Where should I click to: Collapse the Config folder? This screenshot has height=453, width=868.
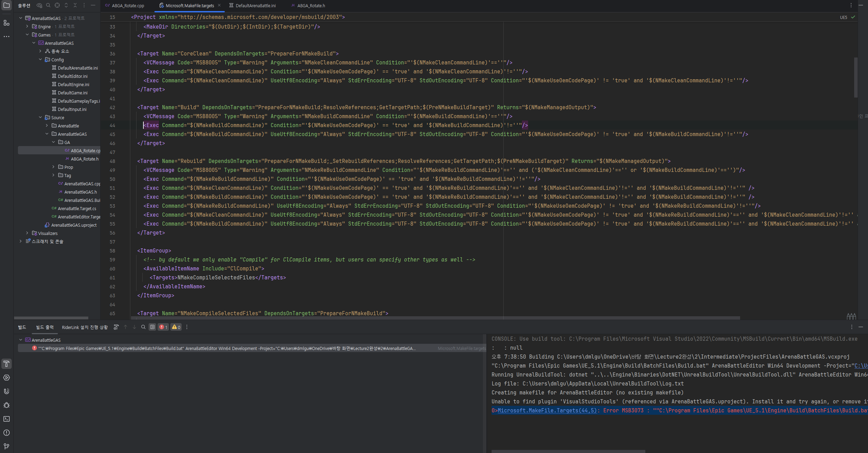40,59
